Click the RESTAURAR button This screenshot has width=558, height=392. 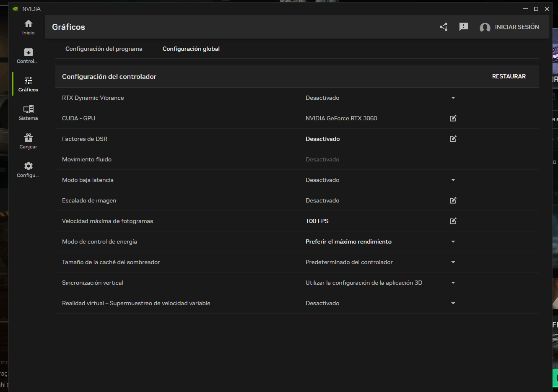coord(509,76)
